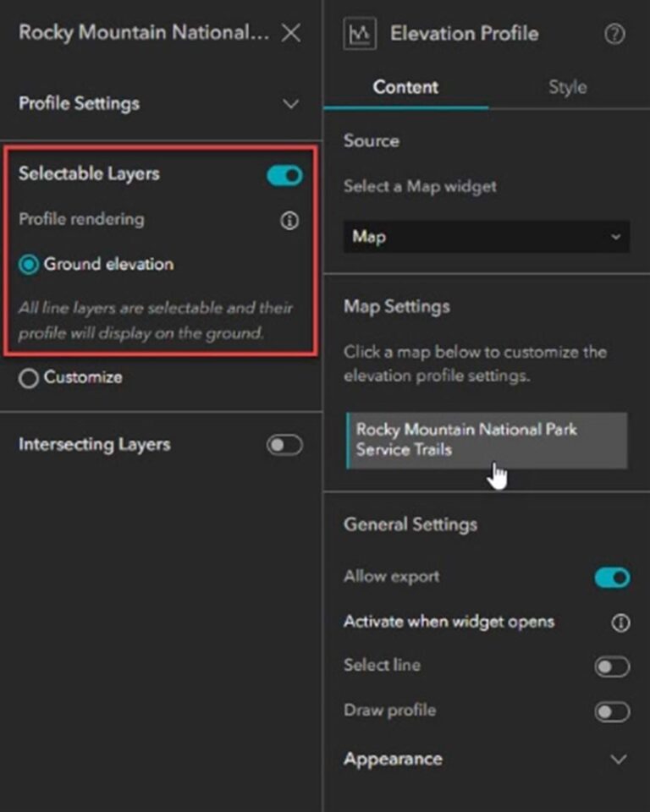This screenshot has width=650, height=812.
Task: Close the Rocky Mountain National panel
Action: click(x=290, y=33)
